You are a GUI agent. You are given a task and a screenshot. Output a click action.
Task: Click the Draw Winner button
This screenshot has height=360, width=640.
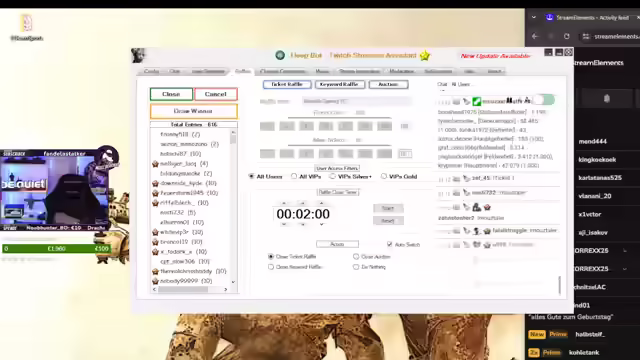[193, 111]
